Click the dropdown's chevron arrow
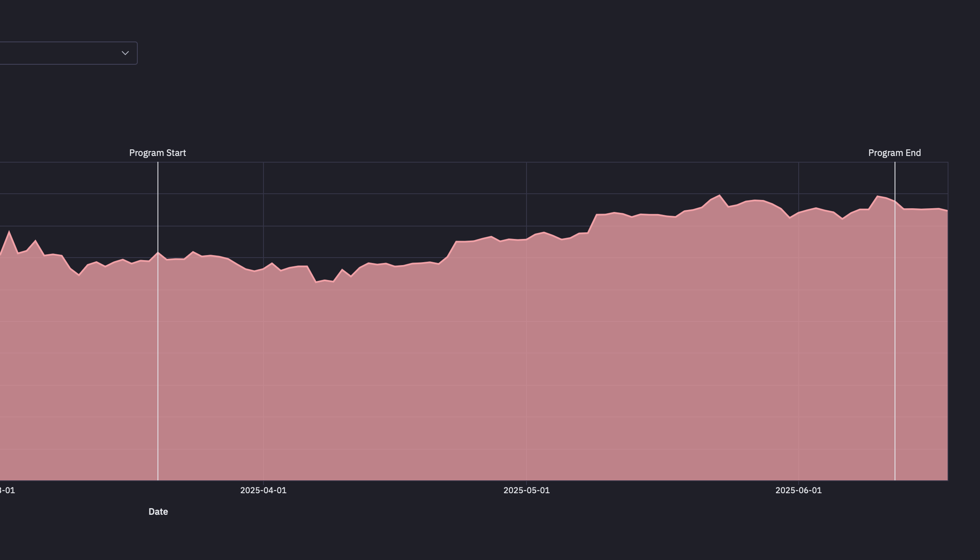Image resolution: width=980 pixels, height=560 pixels. tap(124, 53)
